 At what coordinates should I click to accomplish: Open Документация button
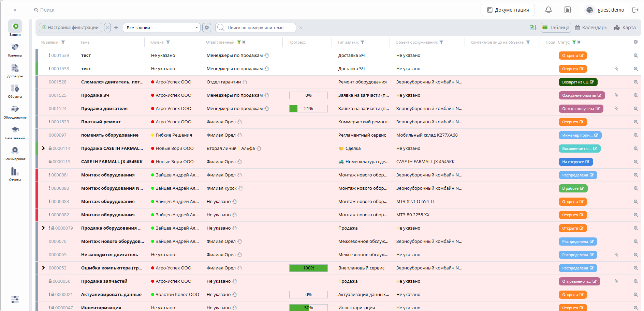pos(508,10)
